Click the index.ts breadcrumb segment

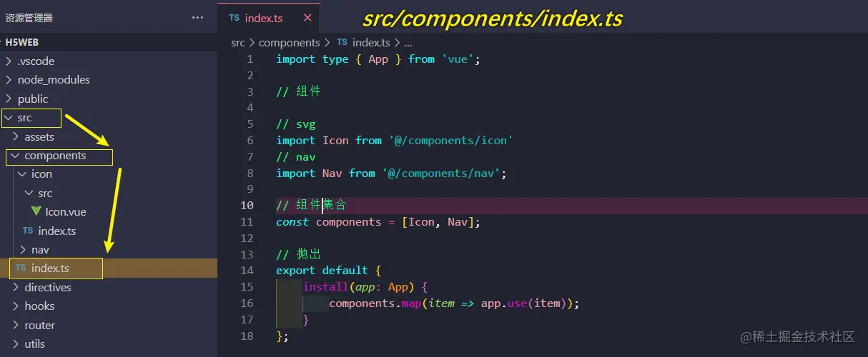(372, 43)
